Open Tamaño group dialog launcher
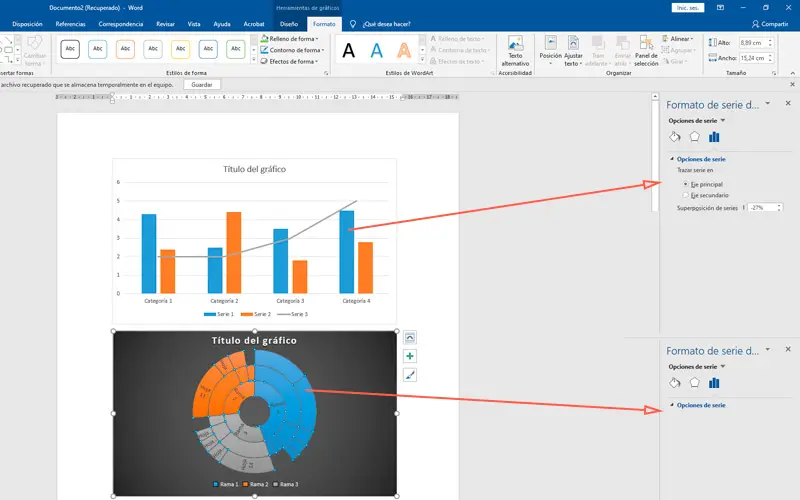 pyautogui.click(x=774, y=73)
